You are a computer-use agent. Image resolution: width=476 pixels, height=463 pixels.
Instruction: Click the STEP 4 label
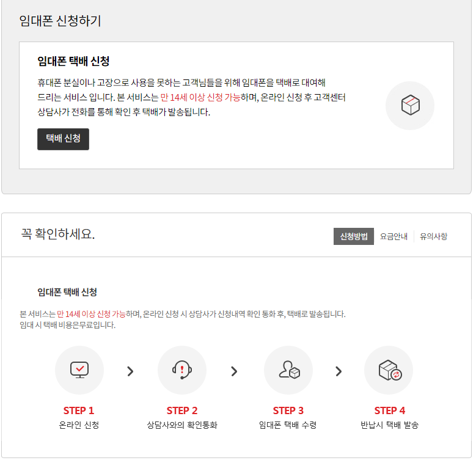coord(389,410)
